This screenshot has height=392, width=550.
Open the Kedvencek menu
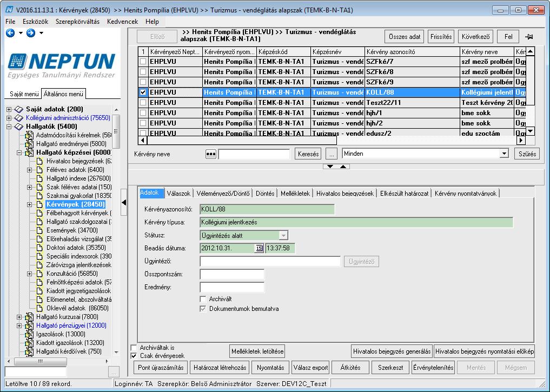click(122, 22)
